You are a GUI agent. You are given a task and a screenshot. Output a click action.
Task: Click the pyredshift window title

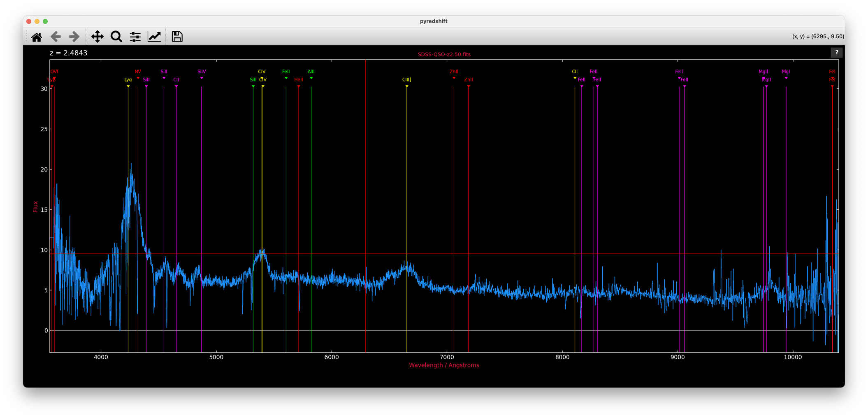tap(434, 21)
